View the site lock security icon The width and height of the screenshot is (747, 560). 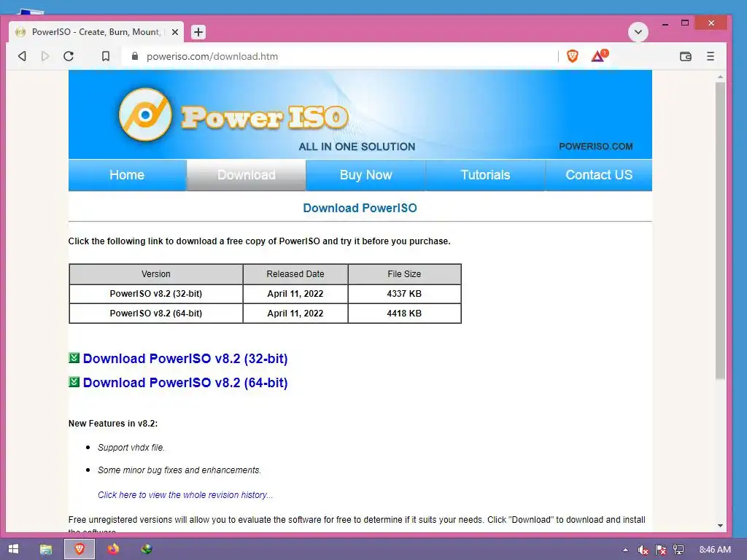135,56
